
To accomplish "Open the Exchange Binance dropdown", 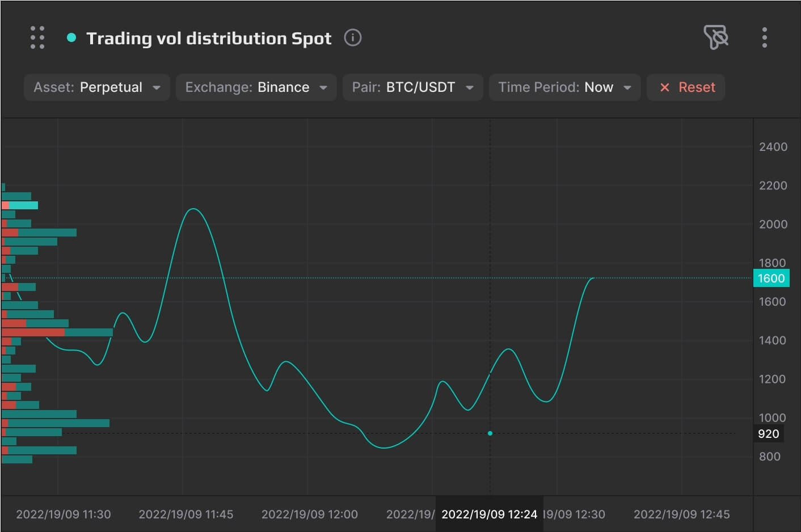I will coord(256,87).
